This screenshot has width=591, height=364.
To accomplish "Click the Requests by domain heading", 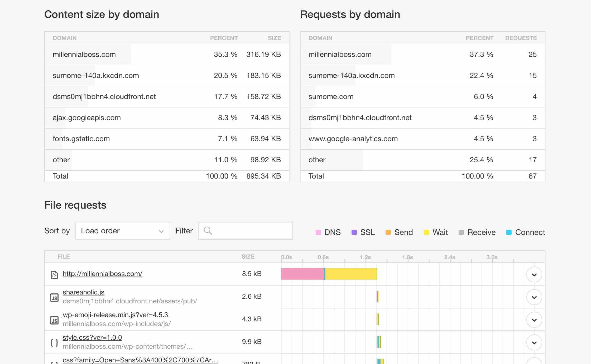I will pos(350,14).
